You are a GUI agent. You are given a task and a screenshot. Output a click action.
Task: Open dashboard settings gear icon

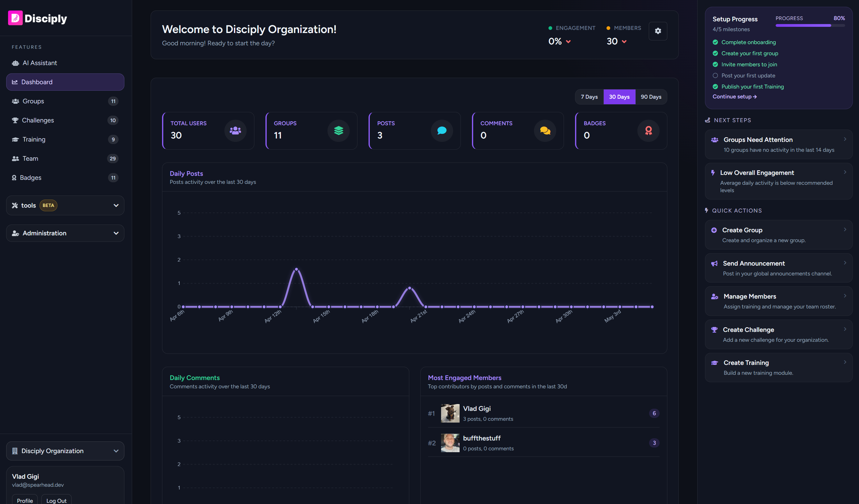pyautogui.click(x=658, y=31)
